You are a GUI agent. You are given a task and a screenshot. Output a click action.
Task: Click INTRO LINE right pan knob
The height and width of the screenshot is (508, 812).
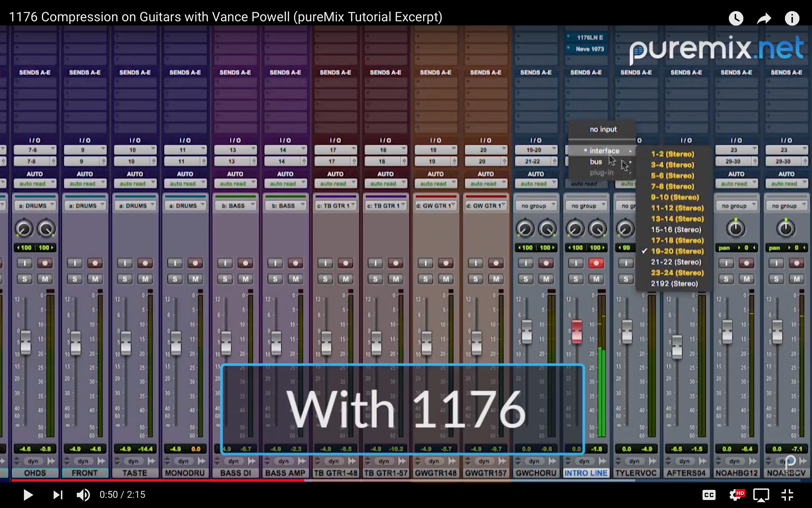[x=598, y=229]
